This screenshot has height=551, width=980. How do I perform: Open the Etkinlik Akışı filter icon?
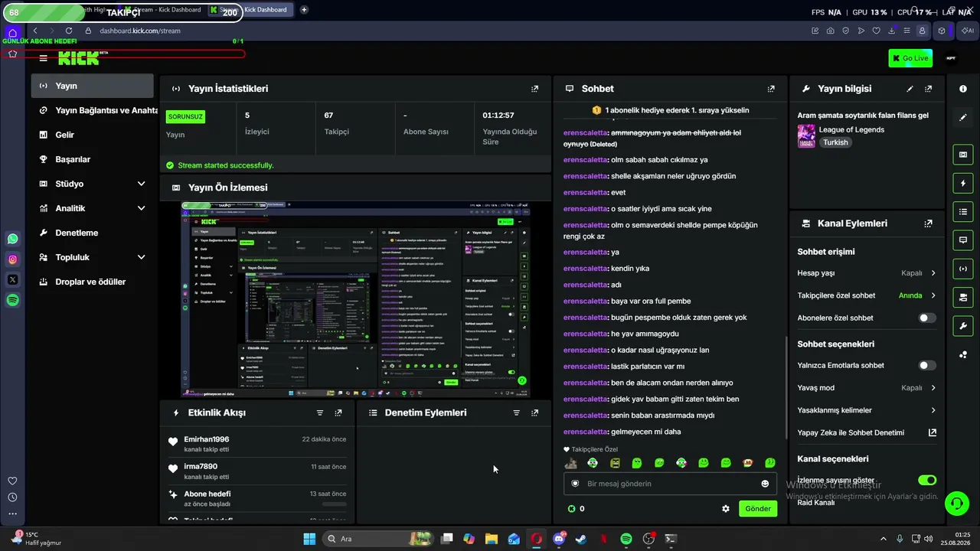(x=320, y=412)
